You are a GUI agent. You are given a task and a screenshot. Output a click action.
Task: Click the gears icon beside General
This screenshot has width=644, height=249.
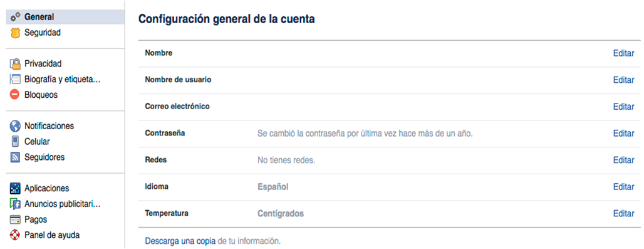[15, 18]
